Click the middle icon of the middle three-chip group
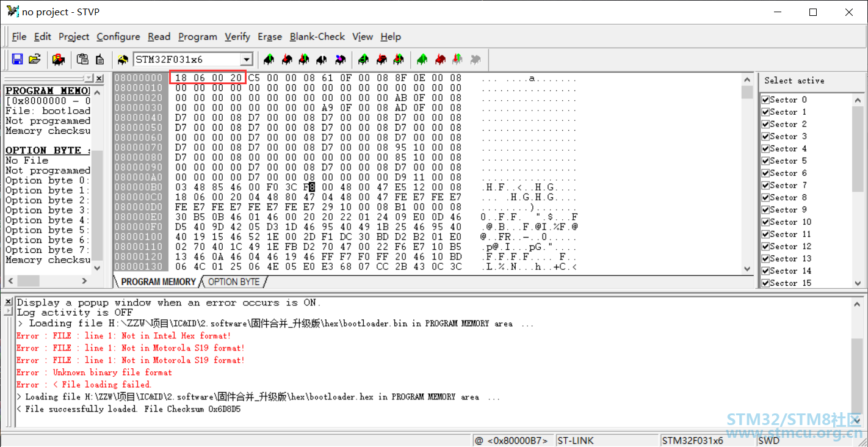 (382, 59)
